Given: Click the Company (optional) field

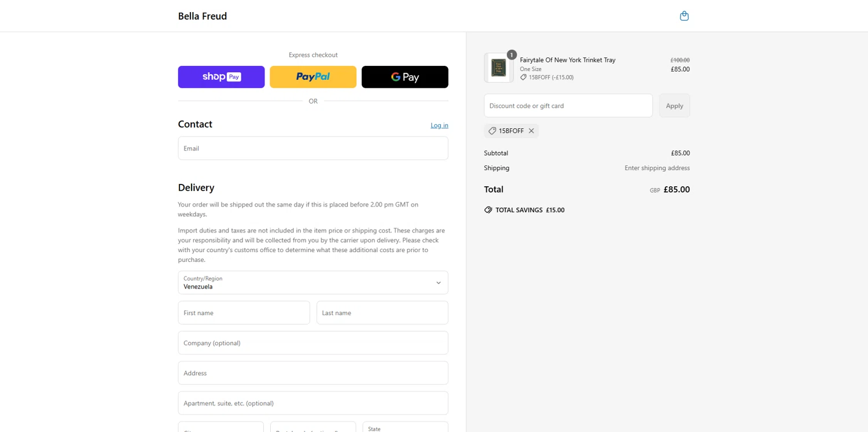Looking at the screenshot, I should [x=313, y=343].
